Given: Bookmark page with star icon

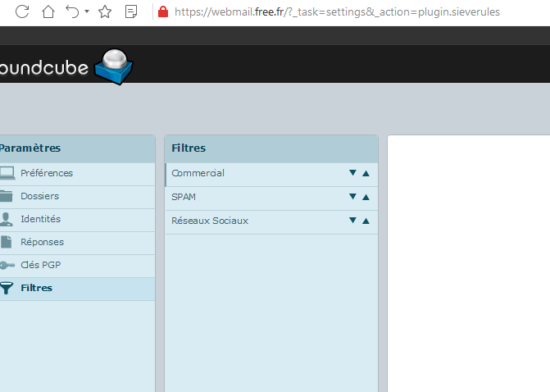Looking at the screenshot, I should [x=105, y=11].
